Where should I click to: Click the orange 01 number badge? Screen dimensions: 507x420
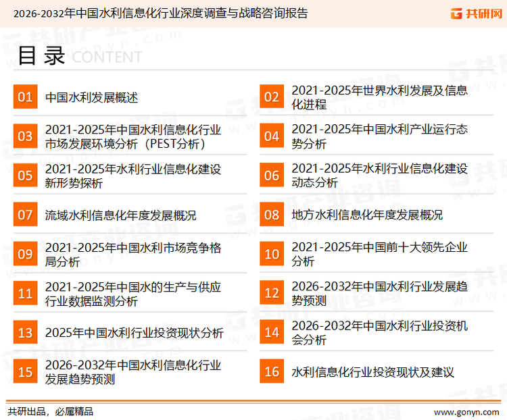coord(25,97)
